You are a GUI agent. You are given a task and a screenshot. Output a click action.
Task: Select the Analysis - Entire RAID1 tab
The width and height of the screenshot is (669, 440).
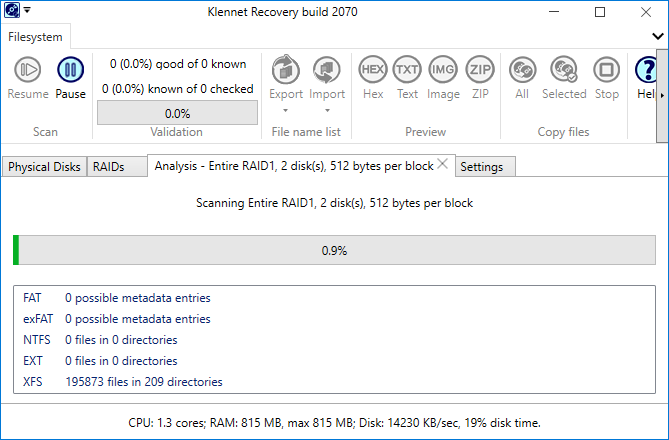pyautogui.click(x=294, y=166)
